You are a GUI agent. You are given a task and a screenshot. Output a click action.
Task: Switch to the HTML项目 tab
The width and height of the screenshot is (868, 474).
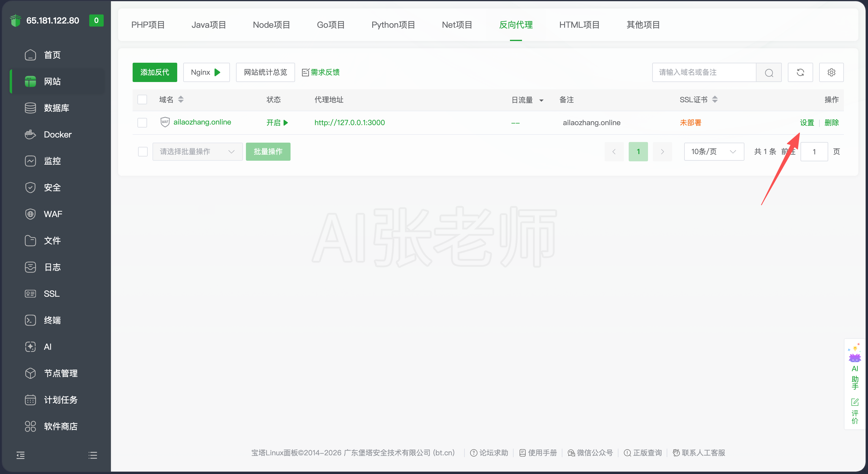click(x=579, y=25)
